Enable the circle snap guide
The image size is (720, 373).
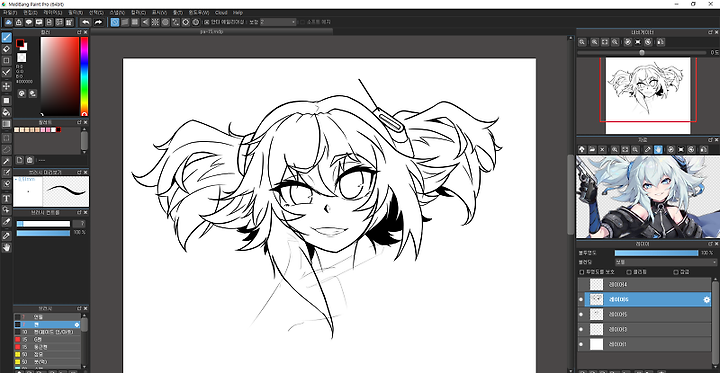click(165, 22)
